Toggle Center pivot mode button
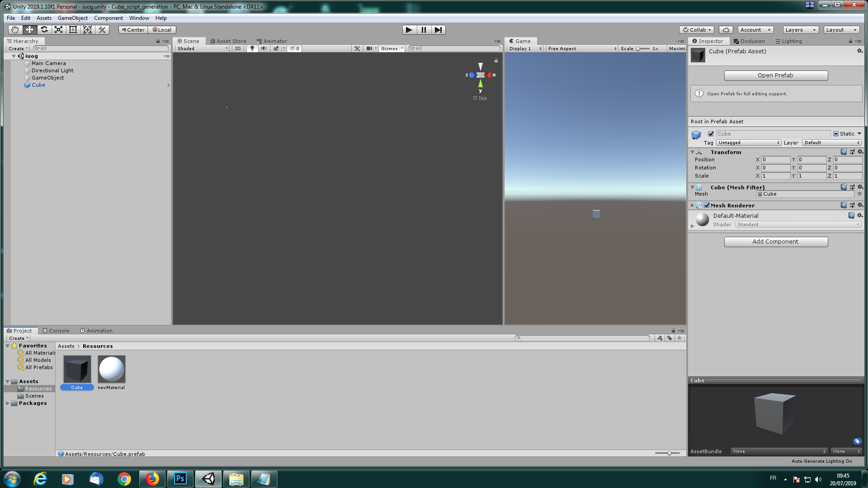Screen dimensions: 868x488 click(x=133, y=30)
